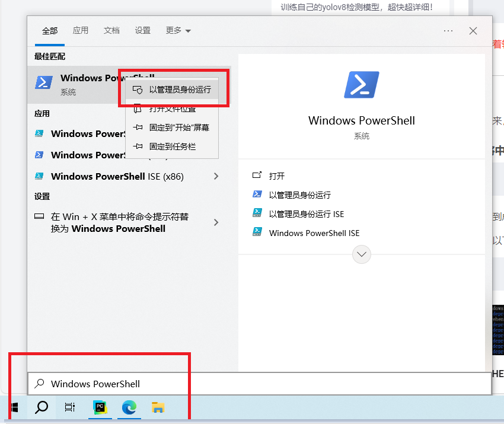
Task: Open the 更多 dropdown filter
Action: coord(178,30)
